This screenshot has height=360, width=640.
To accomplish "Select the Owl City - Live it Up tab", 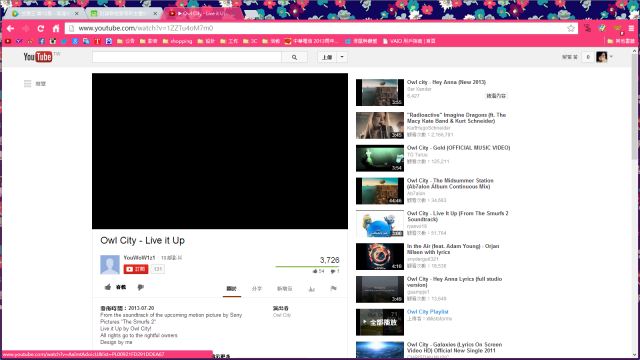I will (203, 13).
